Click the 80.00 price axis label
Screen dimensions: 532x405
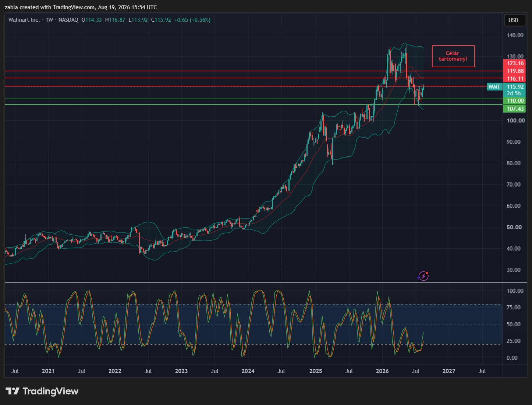(x=514, y=163)
